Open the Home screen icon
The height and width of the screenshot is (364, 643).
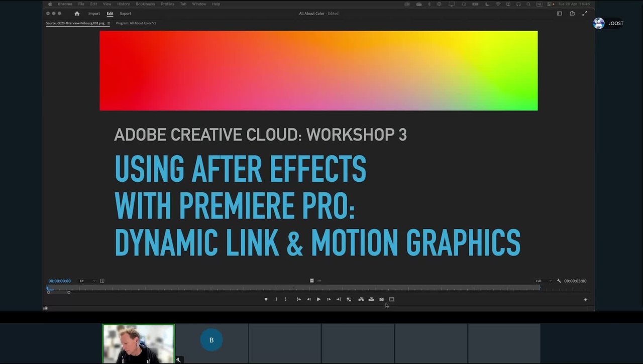pyautogui.click(x=77, y=14)
